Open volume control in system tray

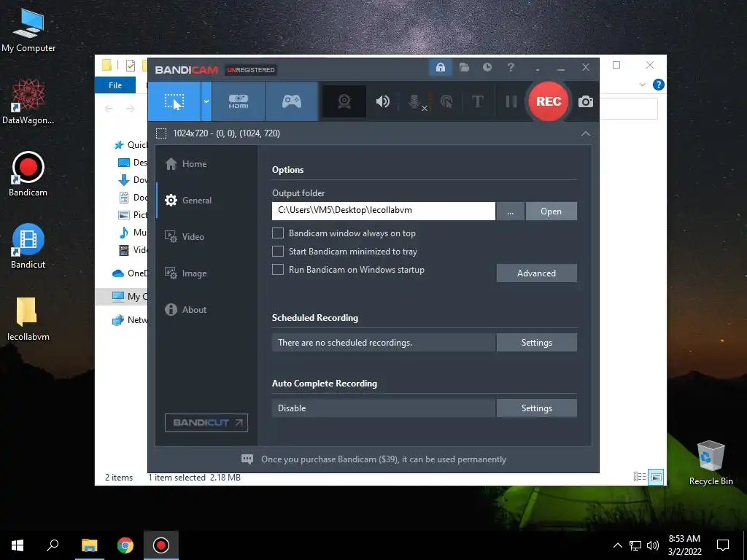[653, 545]
